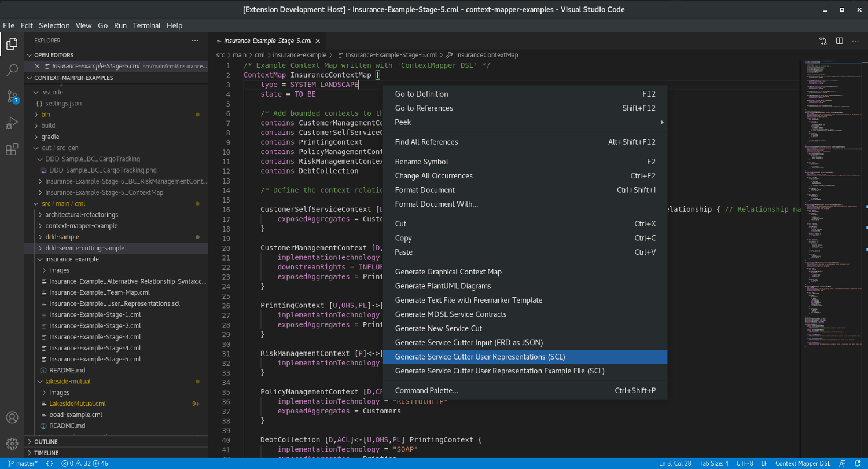Open the Help menu
The height and width of the screenshot is (469, 868).
point(174,25)
